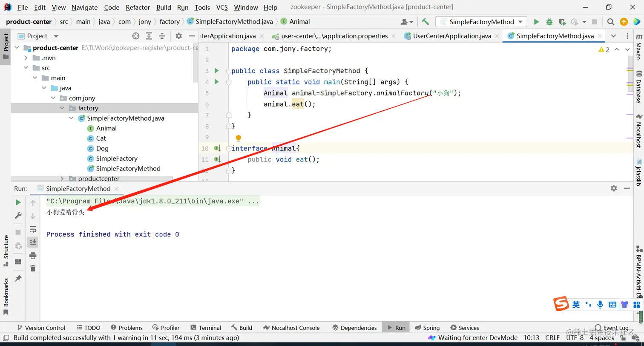Viewport: 644px width, 346px height.
Task: Open the VCS menu
Action: tap(222, 7)
